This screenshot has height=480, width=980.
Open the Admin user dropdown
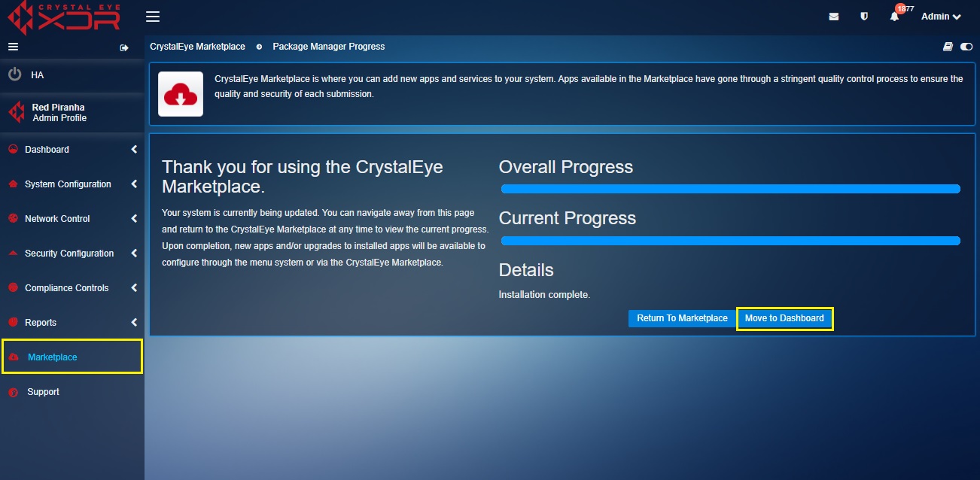(x=941, y=17)
